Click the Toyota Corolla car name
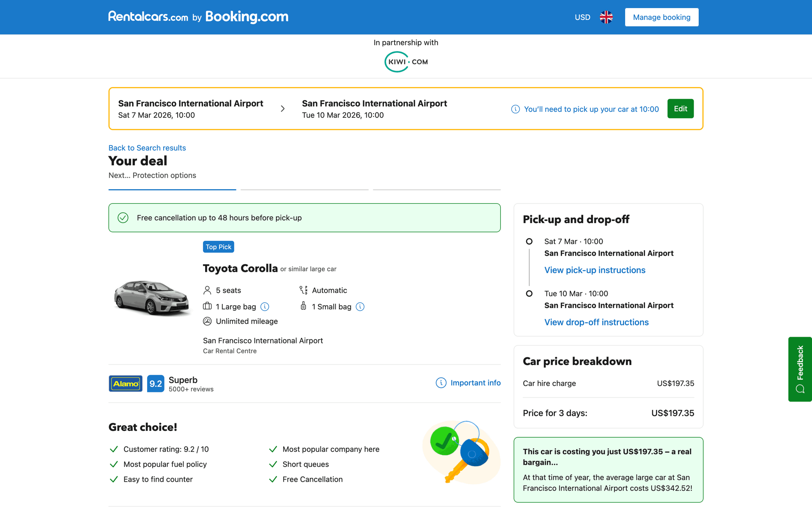The image size is (812, 508). [x=240, y=268]
